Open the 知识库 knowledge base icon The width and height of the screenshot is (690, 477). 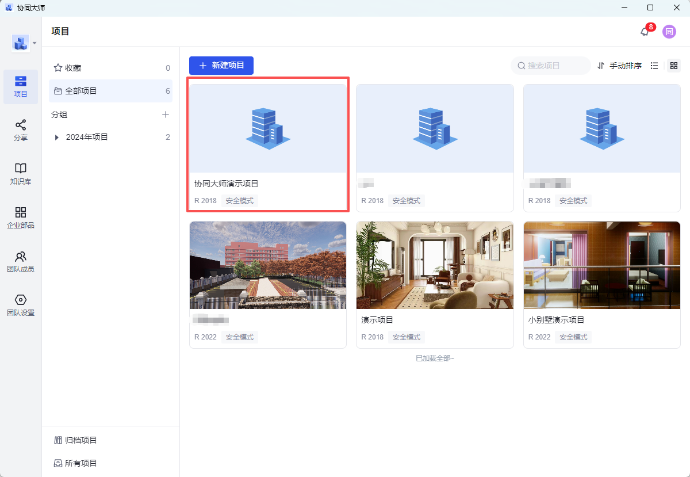[x=20, y=173]
